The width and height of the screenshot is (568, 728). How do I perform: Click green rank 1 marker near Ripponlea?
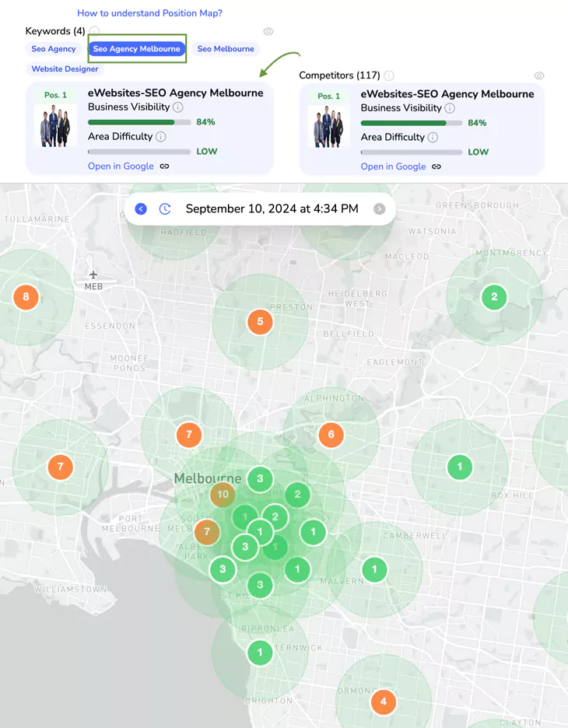click(x=260, y=653)
